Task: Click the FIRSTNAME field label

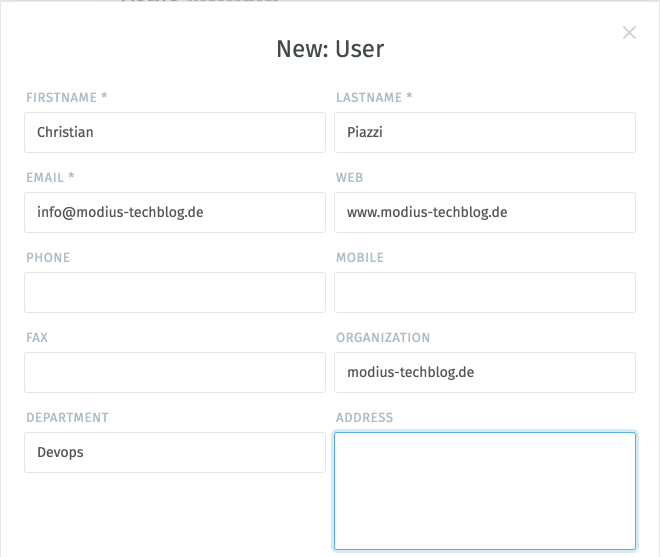Action: pos(66,98)
